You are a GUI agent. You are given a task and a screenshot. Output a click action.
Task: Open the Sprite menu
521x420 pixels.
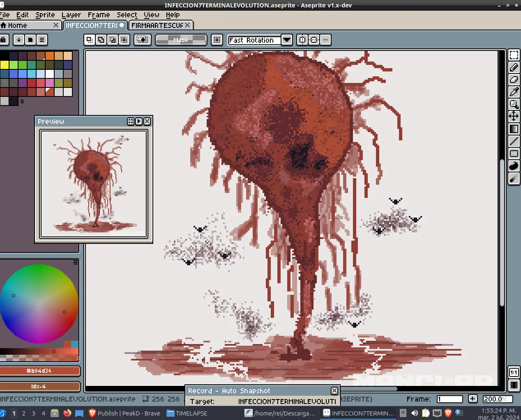(x=45, y=15)
